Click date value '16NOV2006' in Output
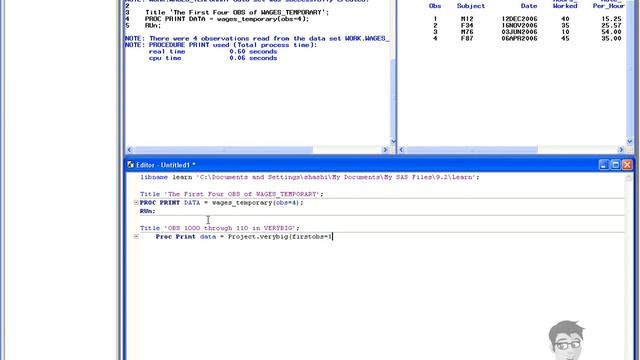 (519, 25)
